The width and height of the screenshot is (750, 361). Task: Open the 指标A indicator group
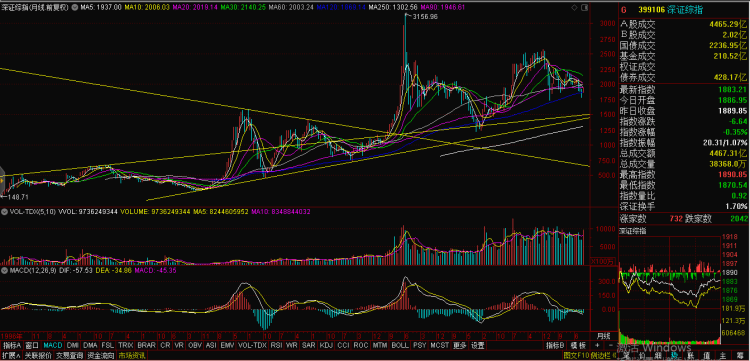pyautogui.click(x=11, y=345)
